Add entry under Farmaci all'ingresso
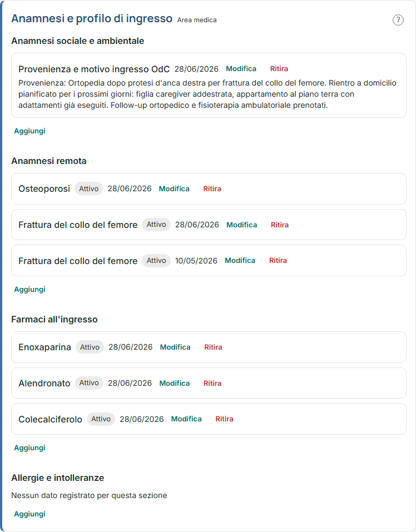This screenshot has width=416, height=532. pyautogui.click(x=29, y=448)
